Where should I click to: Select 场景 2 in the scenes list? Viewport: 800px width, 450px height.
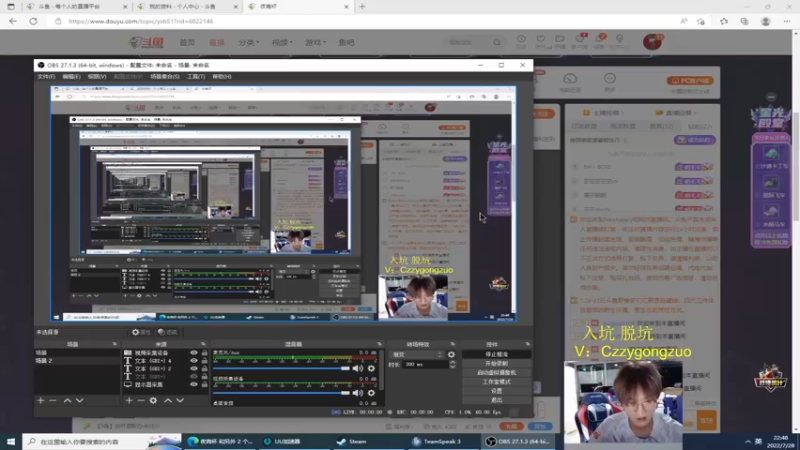77,361
